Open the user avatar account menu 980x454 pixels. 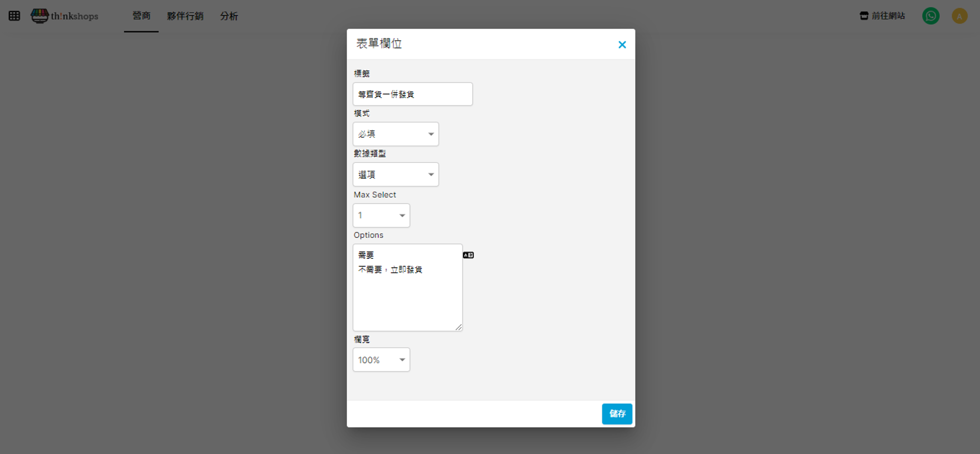959,16
